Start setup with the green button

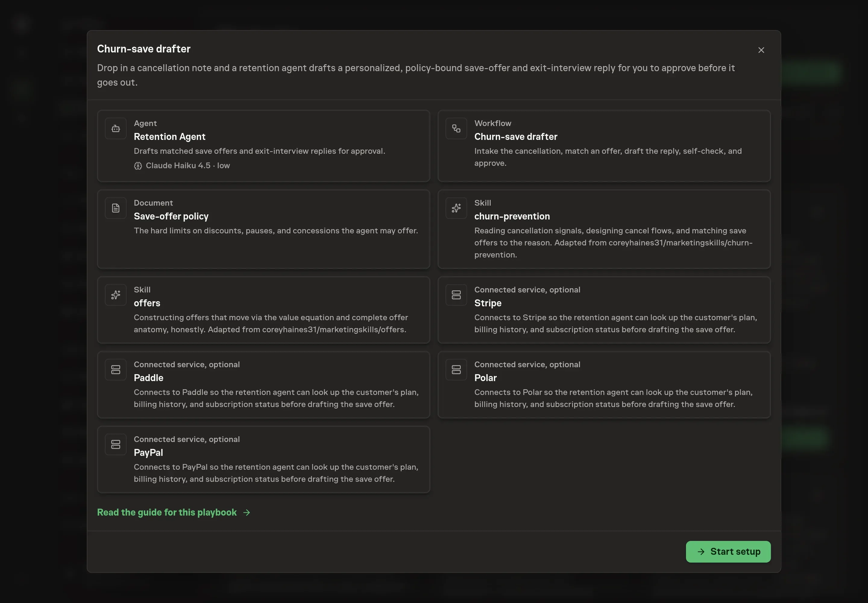tap(728, 552)
